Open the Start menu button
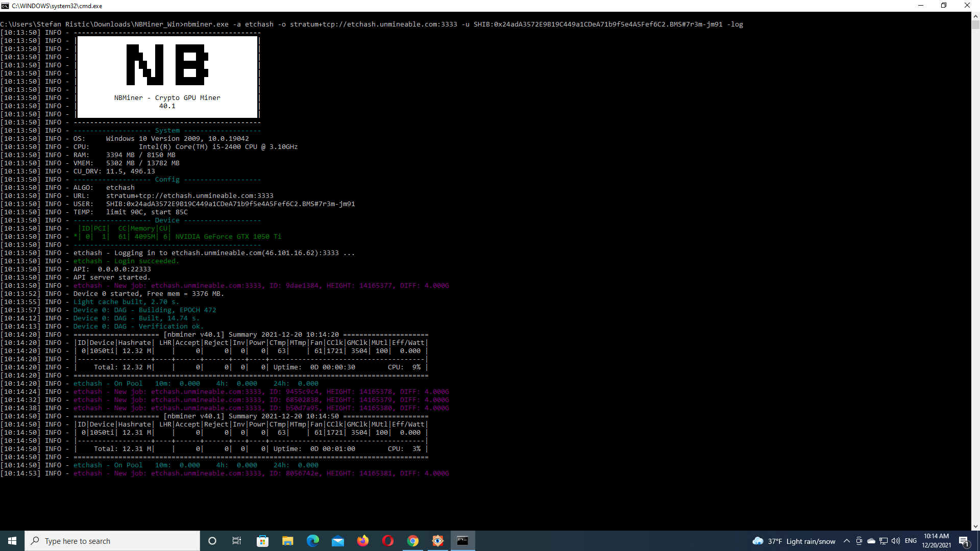This screenshot has height=551, width=980. [x=12, y=540]
